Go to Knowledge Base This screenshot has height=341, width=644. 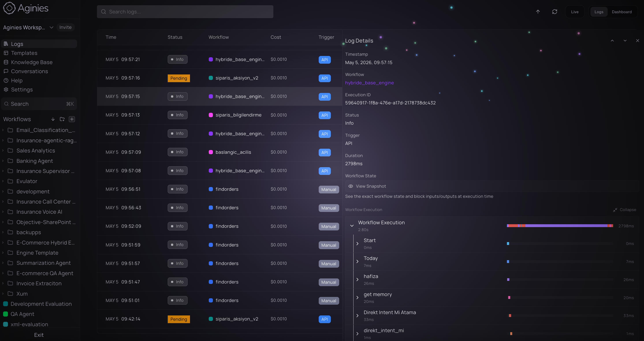pyautogui.click(x=39, y=62)
